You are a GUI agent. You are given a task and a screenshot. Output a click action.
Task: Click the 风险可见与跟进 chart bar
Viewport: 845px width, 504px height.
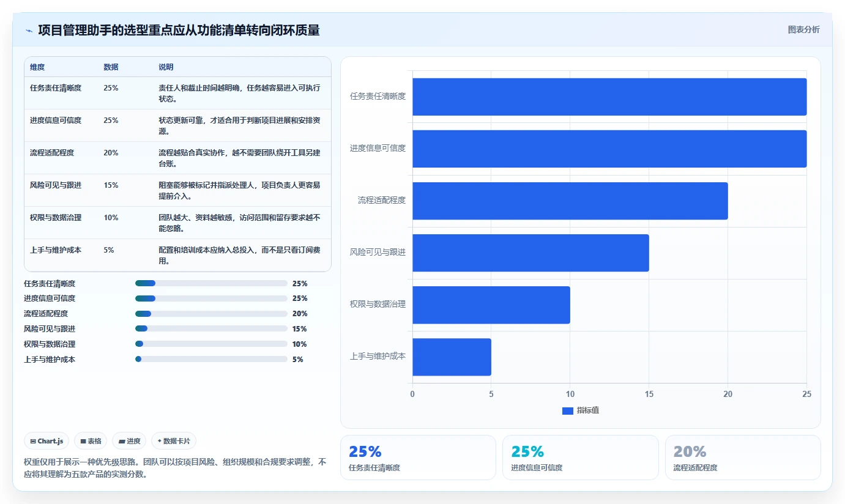[x=530, y=253]
